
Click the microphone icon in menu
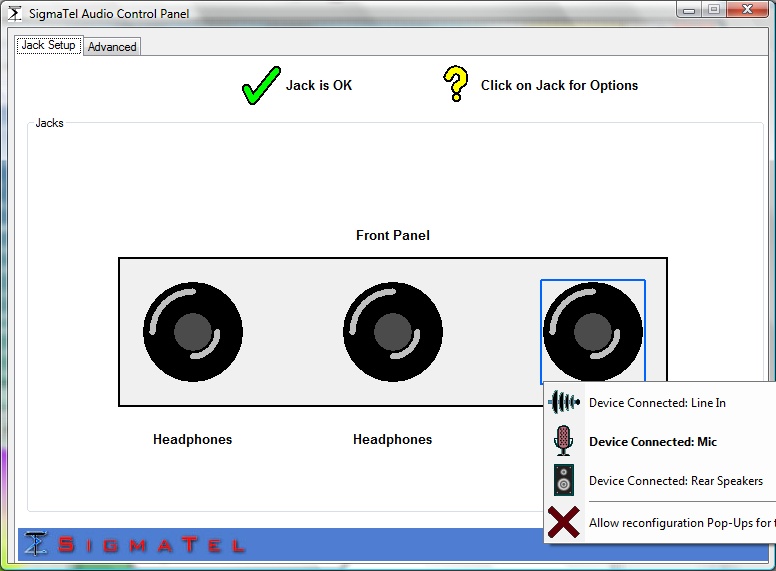(x=563, y=440)
